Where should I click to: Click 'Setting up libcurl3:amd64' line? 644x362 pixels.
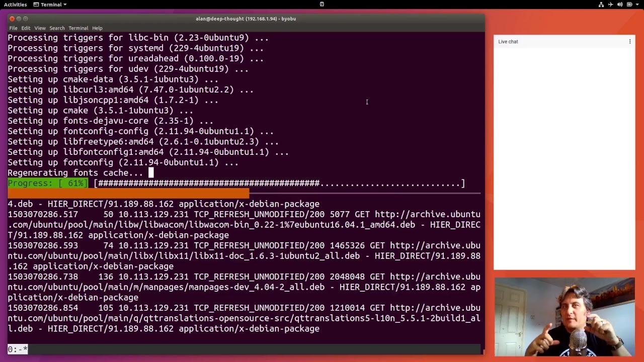pos(131,90)
